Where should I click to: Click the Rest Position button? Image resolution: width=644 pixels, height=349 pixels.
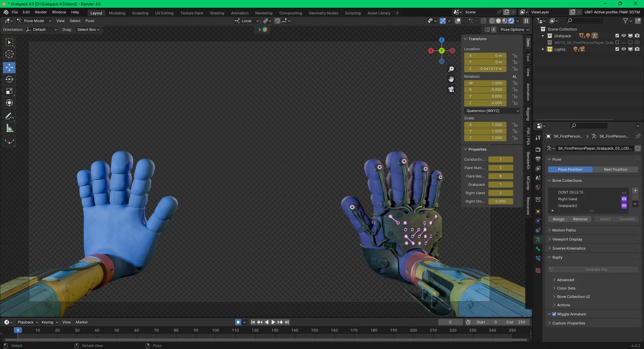pos(615,170)
